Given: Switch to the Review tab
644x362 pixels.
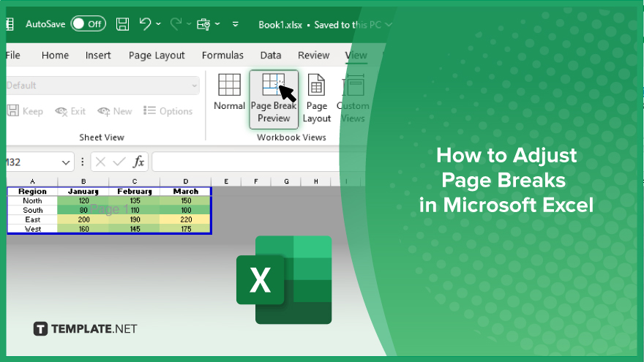Looking at the screenshot, I should tap(314, 55).
